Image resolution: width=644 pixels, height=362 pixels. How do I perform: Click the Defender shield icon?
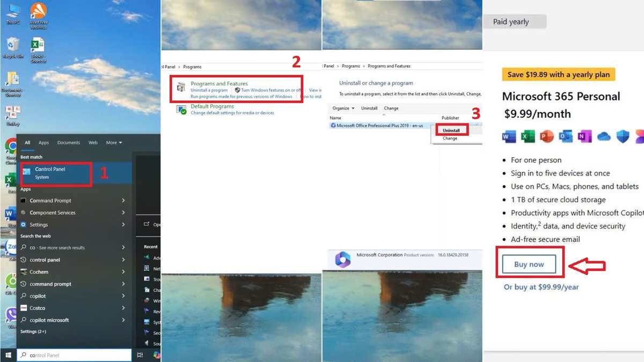tap(623, 136)
